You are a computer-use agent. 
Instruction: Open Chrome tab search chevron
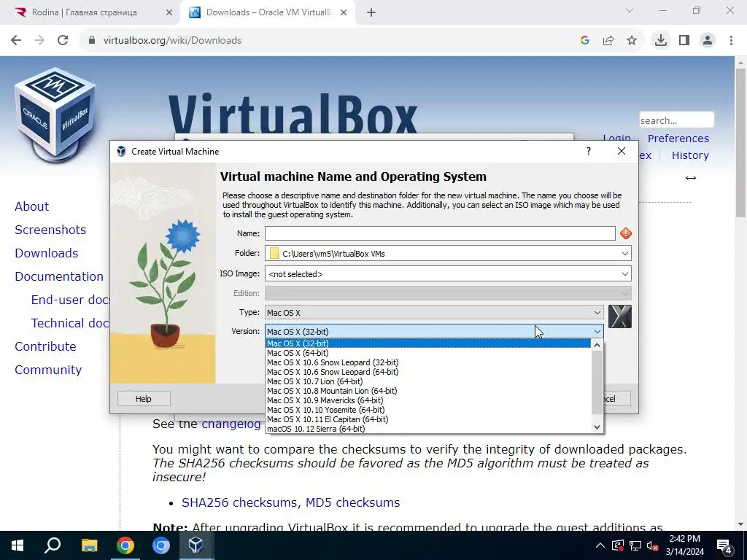point(630,10)
